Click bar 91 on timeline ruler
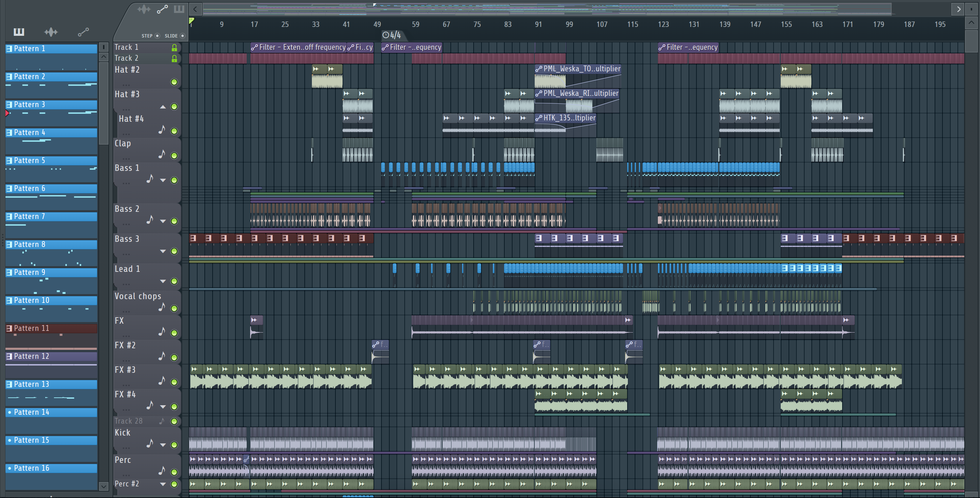The height and width of the screenshot is (498, 980). (538, 24)
